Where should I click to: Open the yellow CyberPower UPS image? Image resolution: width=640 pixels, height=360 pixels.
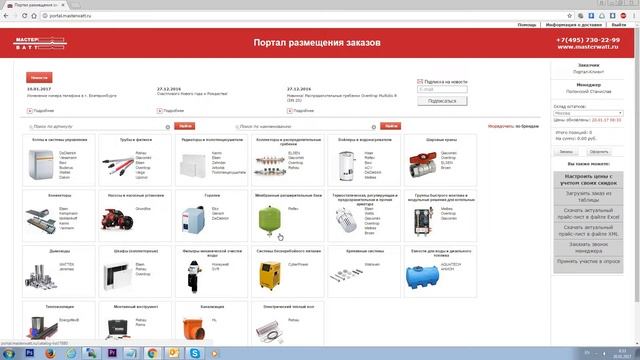coord(270,276)
